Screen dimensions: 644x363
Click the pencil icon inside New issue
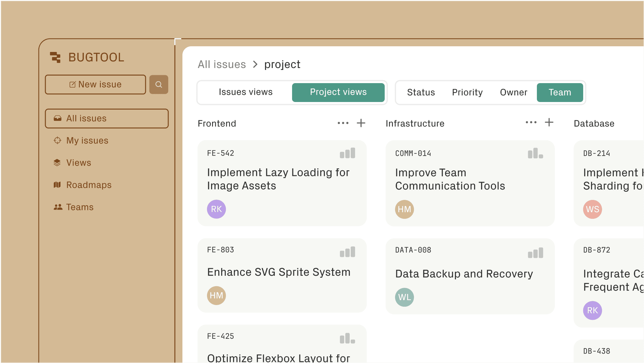pyautogui.click(x=73, y=84)
